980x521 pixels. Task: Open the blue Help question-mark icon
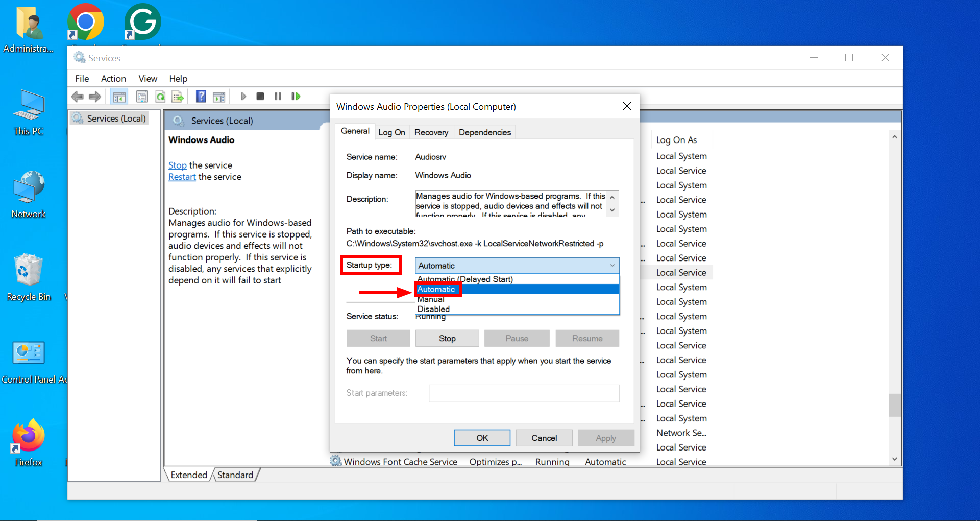(201, 96)
